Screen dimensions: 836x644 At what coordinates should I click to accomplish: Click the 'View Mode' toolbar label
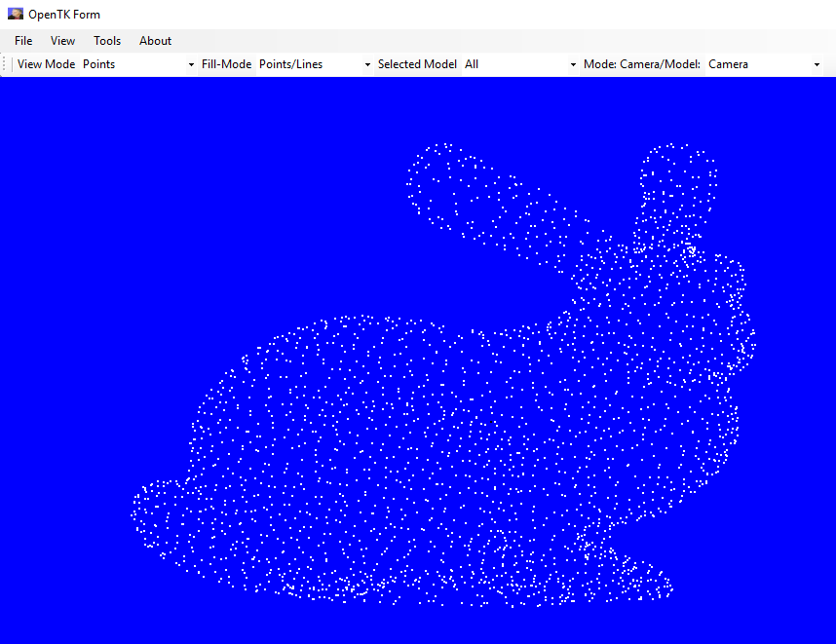click(x=47, y=64)
